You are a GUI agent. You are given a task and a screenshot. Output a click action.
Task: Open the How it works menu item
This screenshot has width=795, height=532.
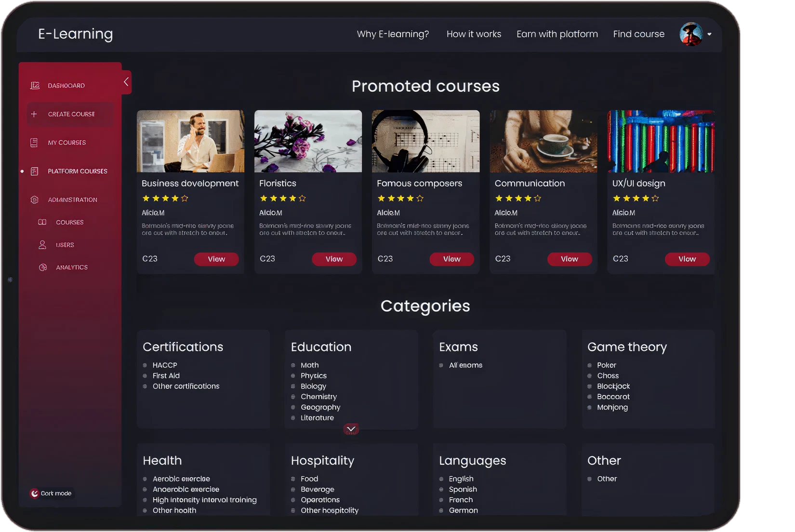click(x=474, y=34)
